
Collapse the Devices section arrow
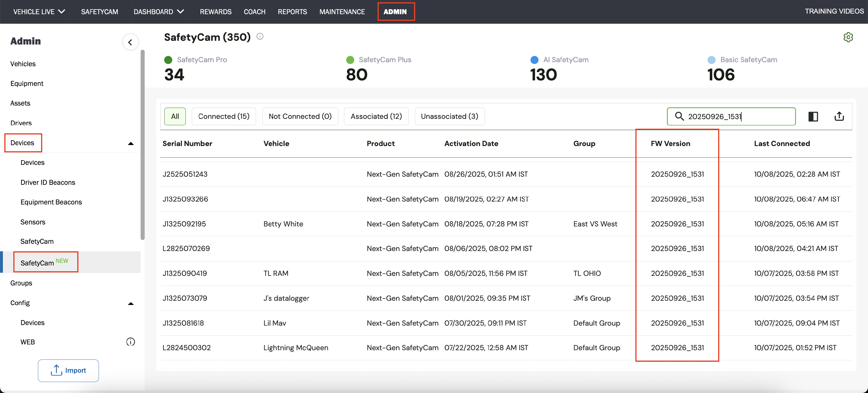[131, 144]
